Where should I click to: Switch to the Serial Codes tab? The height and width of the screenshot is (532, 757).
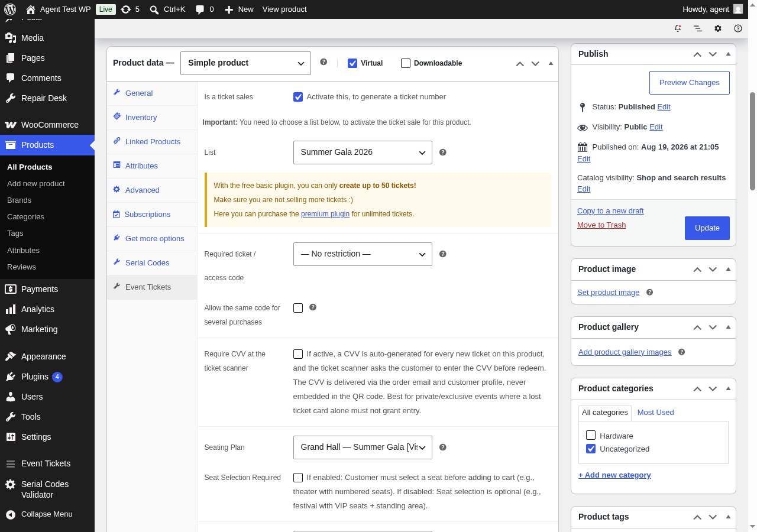pos(152,263)
